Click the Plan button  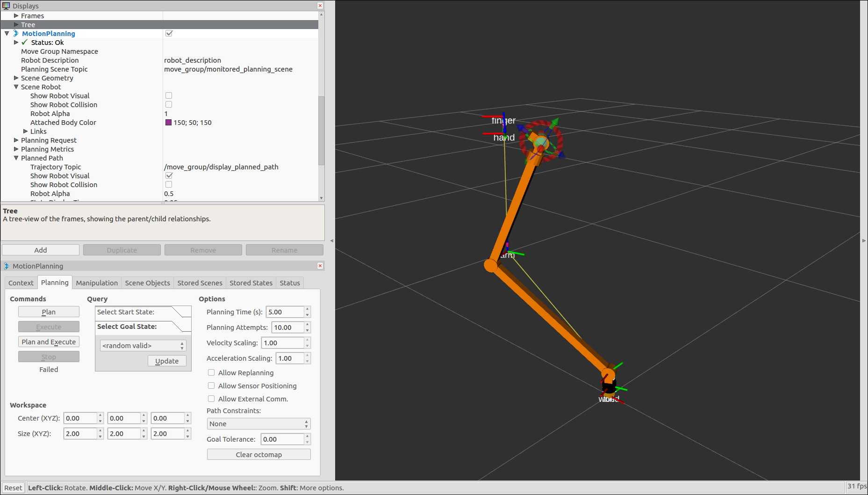click(x=49, y=312)
